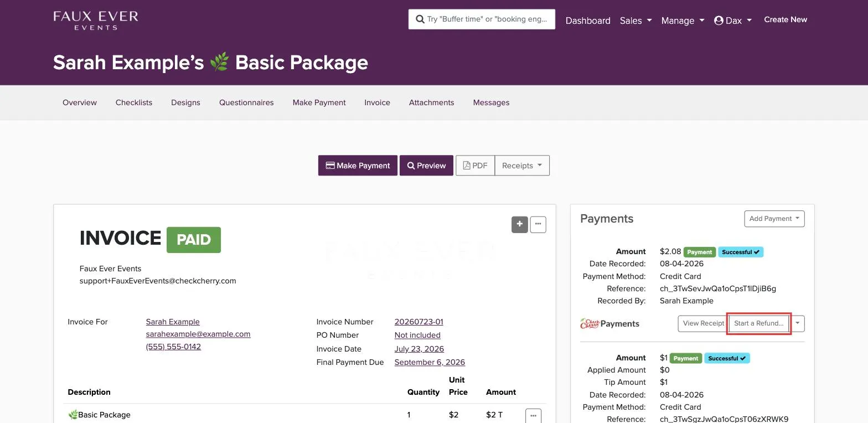This screenshot has width=868, height=423.
Task: Click the Faux Ever Events logo
Action: [96, 20]
